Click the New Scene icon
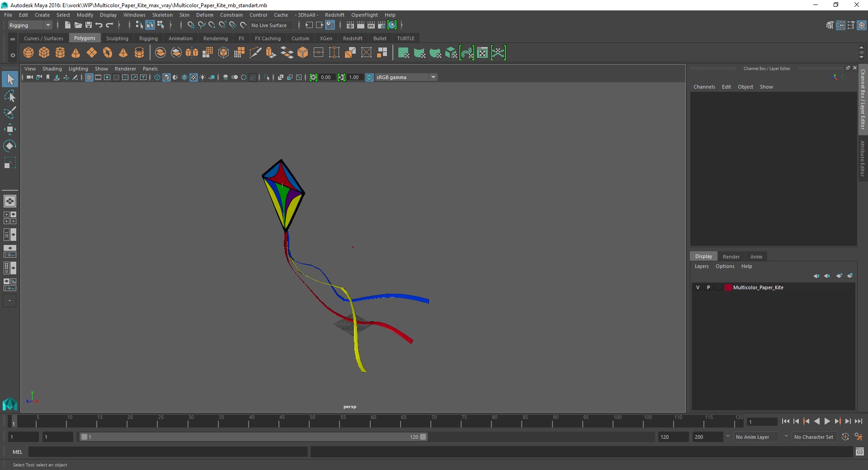The image size is (868, 470). 67,25
